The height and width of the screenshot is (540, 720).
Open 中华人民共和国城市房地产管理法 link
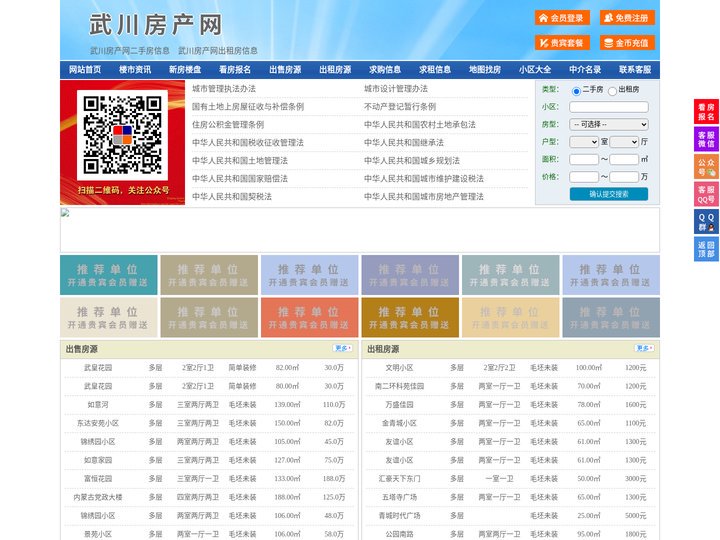point(424,197)
